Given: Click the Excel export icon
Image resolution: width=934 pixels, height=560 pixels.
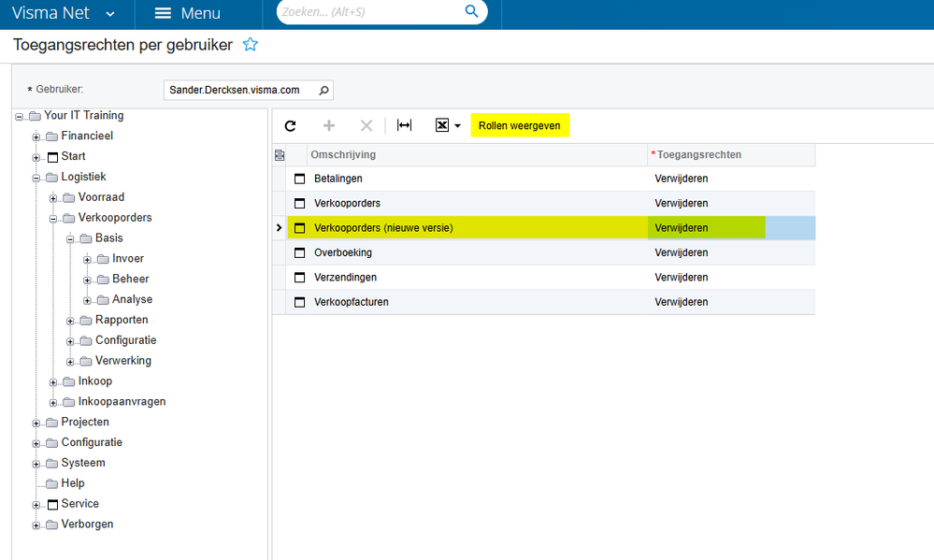Looking at the screenshot, I should tap(442, 125).
